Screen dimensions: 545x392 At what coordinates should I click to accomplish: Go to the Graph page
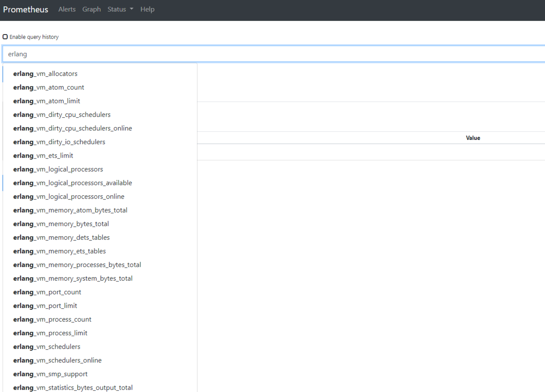coord(92,10)
